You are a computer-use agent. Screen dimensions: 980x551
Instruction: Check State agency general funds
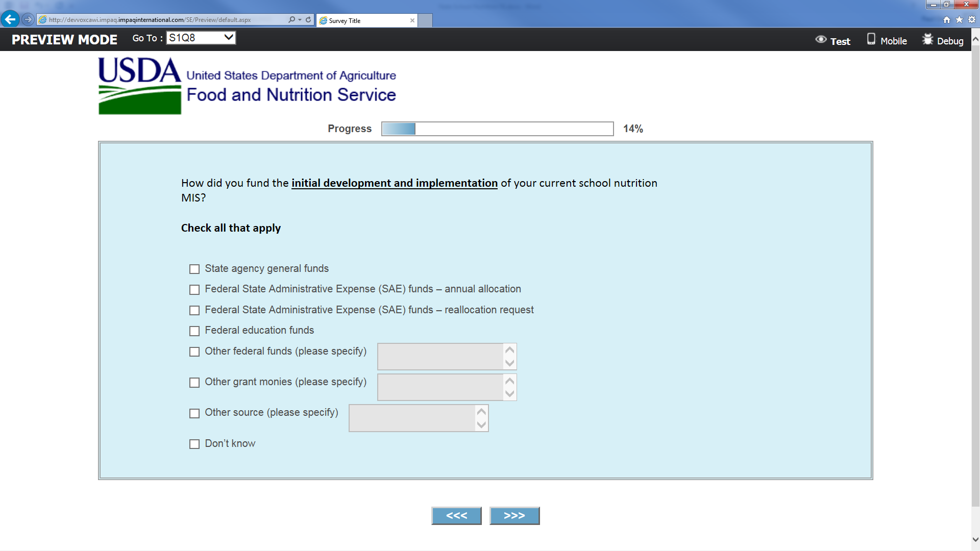(194, 269)
